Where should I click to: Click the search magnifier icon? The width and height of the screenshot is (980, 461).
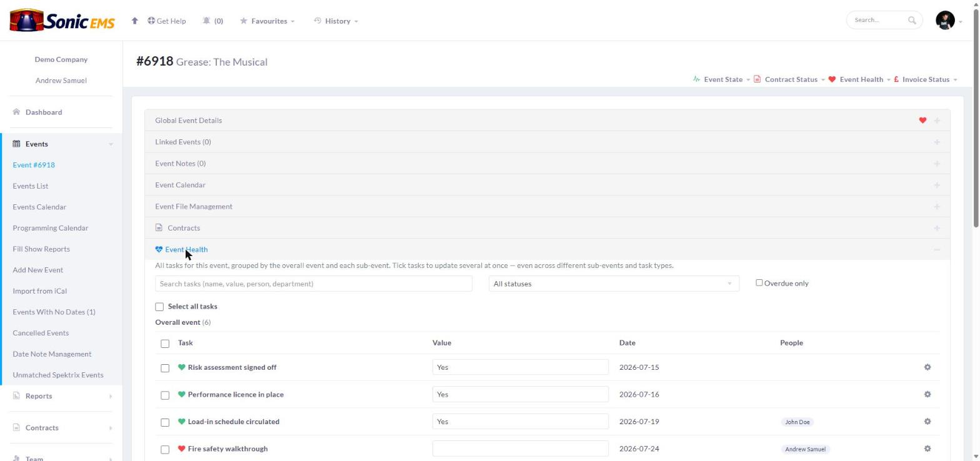click(912, 20)
